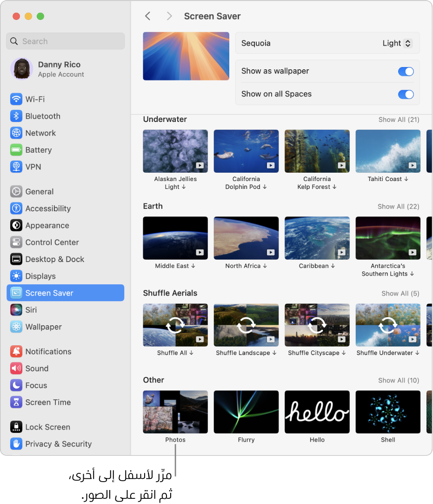
Task: Select Shuffle All aerials
Action: [175, 325]
